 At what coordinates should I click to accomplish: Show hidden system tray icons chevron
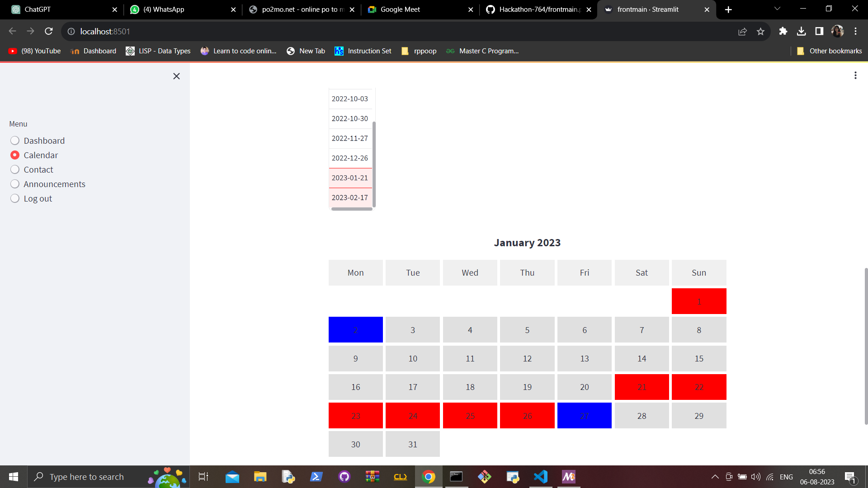point(715,477)
